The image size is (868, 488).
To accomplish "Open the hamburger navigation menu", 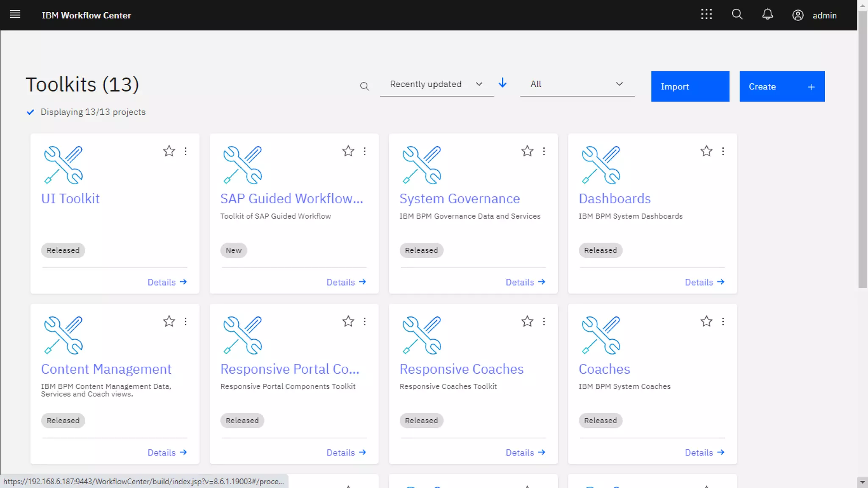I will [x=15, y=15].
